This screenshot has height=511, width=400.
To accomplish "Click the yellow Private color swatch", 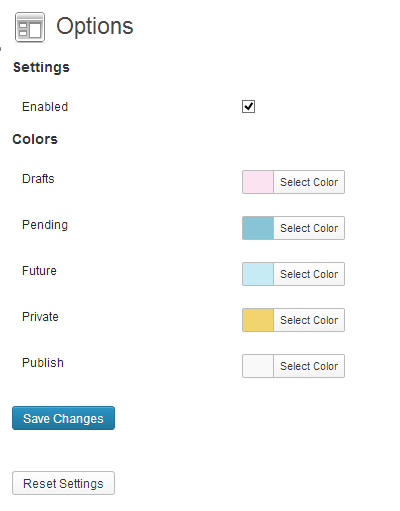I will pos(258,320).
